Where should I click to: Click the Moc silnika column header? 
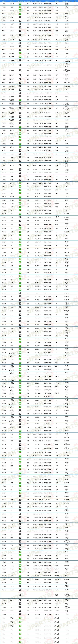tap(47, 1)
